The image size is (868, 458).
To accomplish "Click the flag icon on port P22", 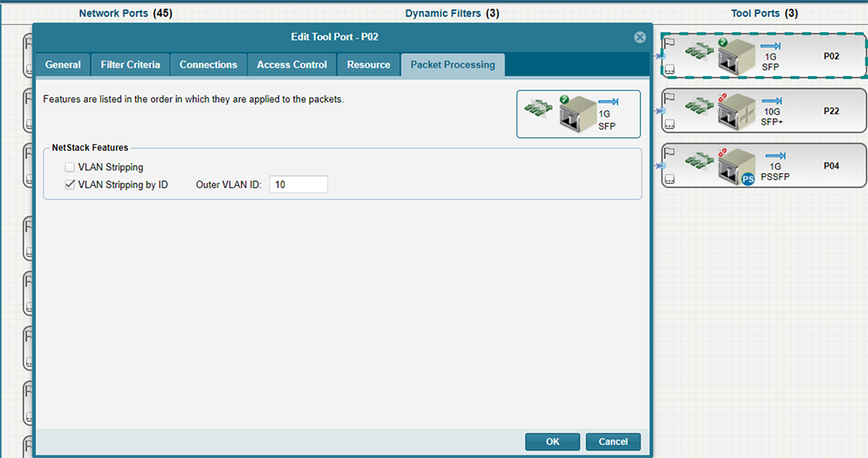I will click(669, 98).
